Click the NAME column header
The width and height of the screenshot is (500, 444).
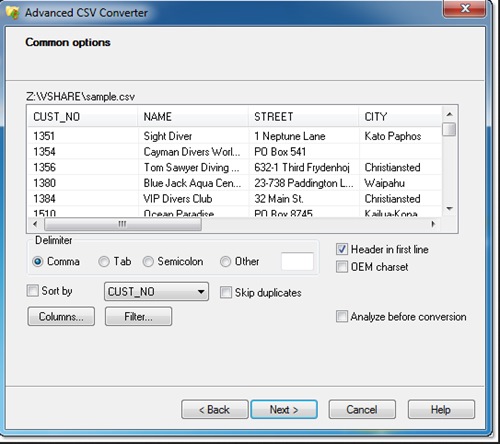(193, 117)
